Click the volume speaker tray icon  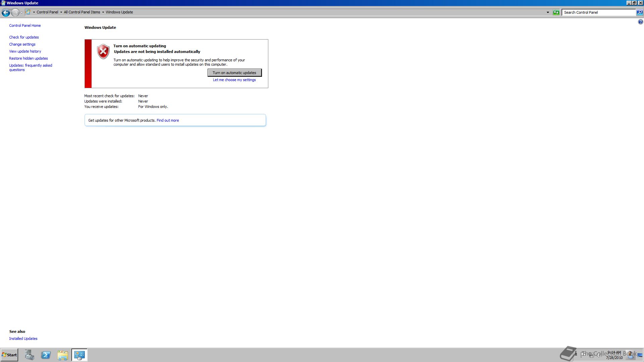(599, 355)
